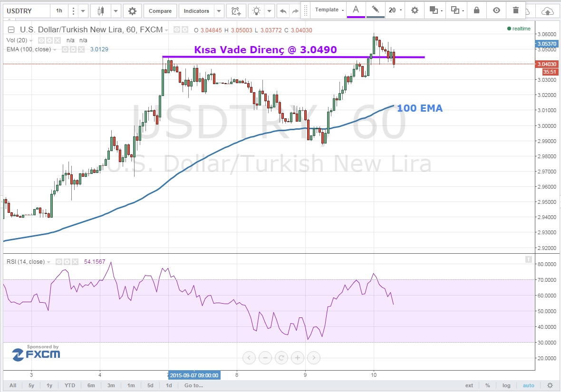Open the text color picker

pos(355,10)
